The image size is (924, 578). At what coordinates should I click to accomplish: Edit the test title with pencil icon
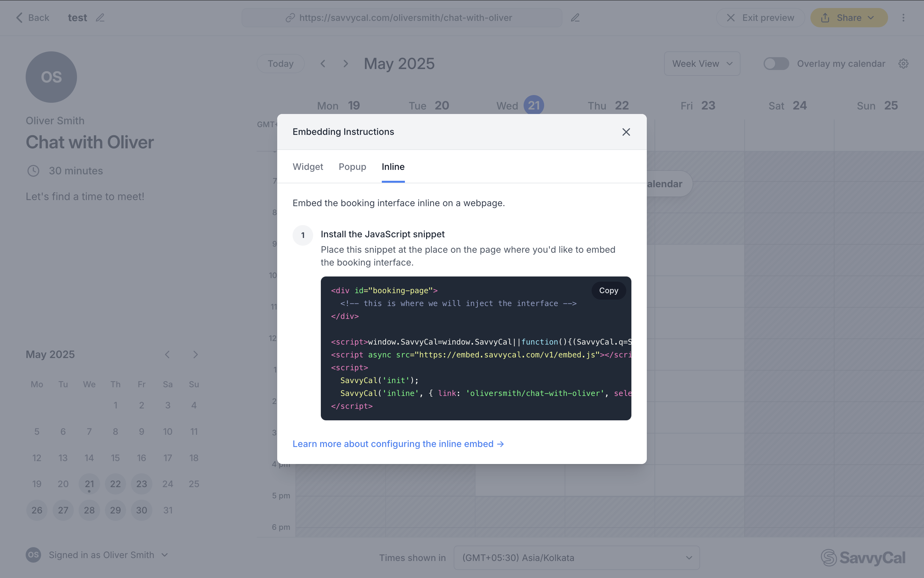point(100,18)
